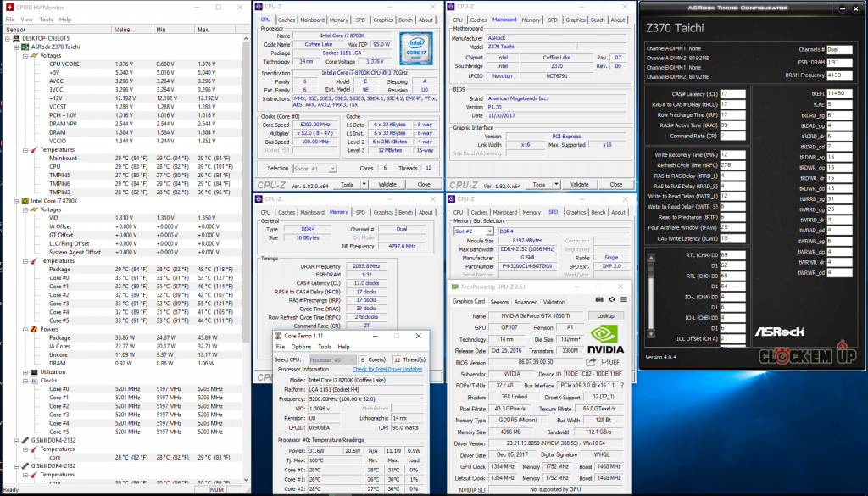868x496 pixels.
Task: Open the GPU-Z hamburger menu icon
Action: click(x=625, y=299)
